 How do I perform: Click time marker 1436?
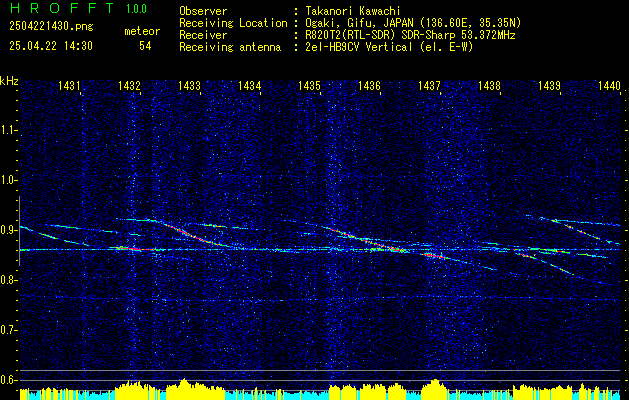tap(369, 85)
